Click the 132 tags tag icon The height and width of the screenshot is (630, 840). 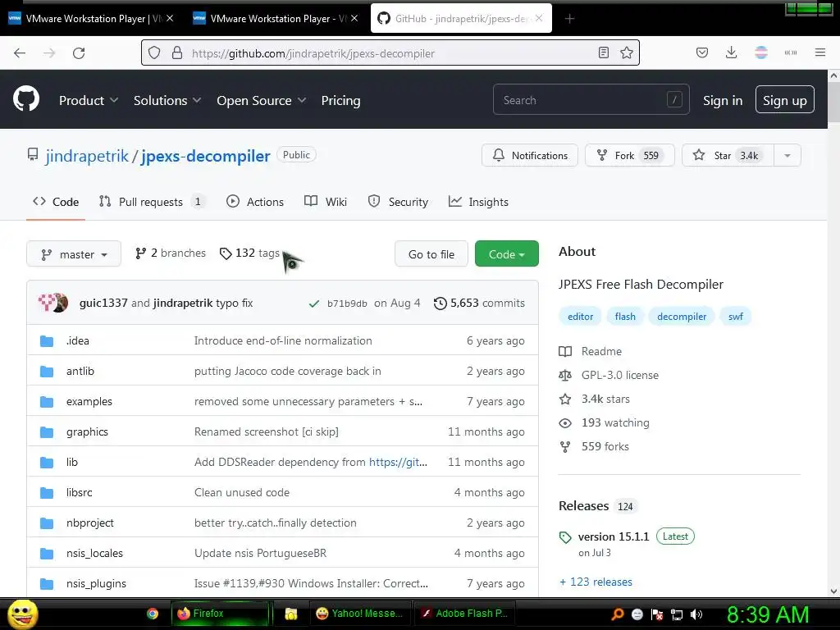[x=226, y=253]
